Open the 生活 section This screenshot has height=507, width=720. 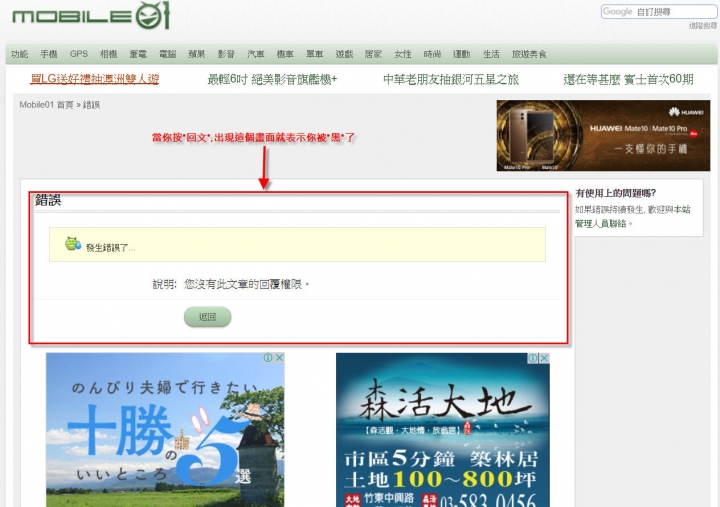(491, 54)
